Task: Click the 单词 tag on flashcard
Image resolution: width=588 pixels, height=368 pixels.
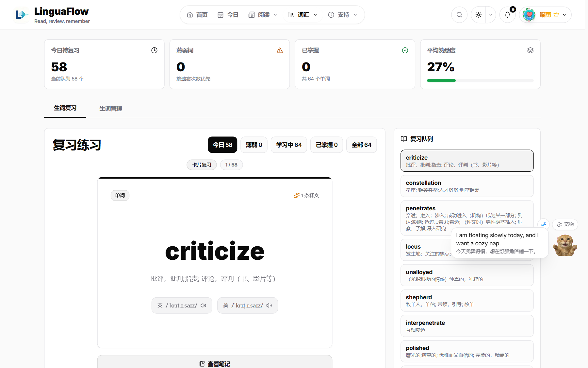Action: (120, 196)
